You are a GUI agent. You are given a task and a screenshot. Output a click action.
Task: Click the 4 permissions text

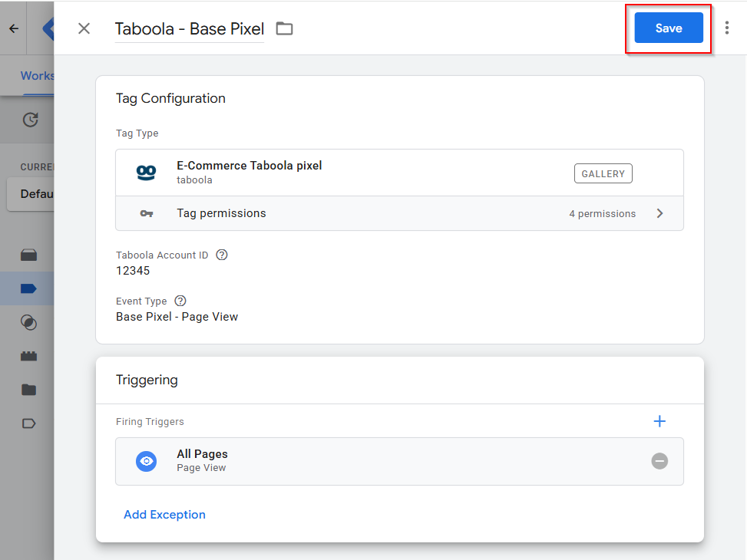tap(602, 214)
